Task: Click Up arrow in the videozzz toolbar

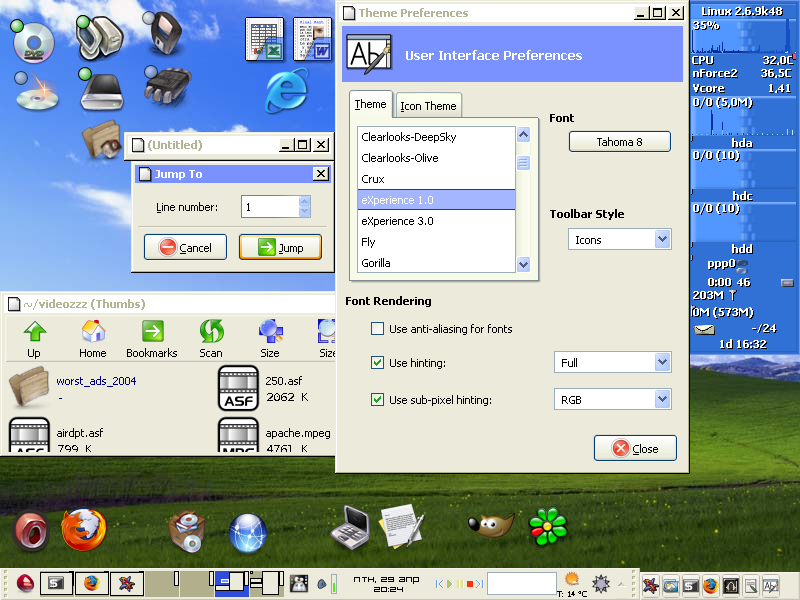Action: 34,339
